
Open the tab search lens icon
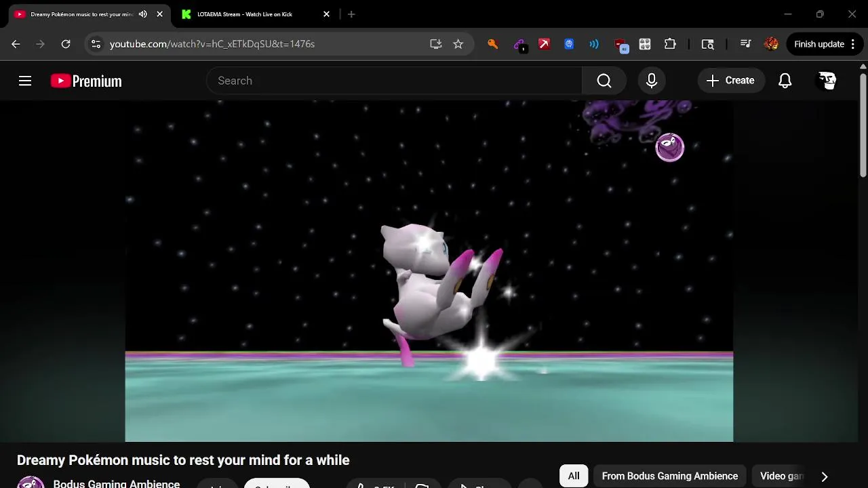(x=707, y=44)
